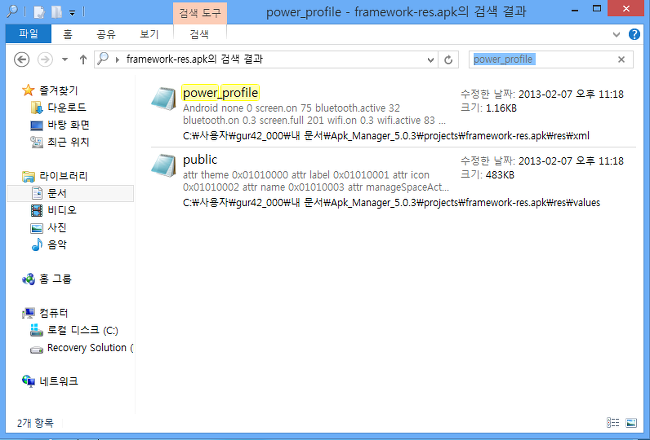Click the public file notepad icon

coord(163,165)
